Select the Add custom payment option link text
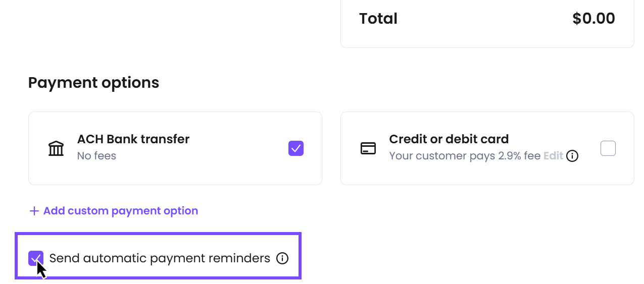Screen dimensions: 644x284 pyautogui.click(x=121, y=211)
